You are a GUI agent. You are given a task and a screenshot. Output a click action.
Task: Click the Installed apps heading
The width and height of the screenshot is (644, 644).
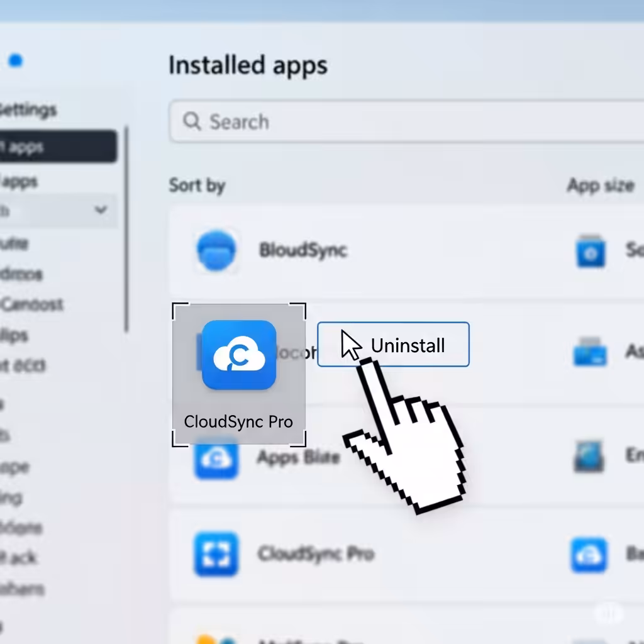tap(248, 65)
